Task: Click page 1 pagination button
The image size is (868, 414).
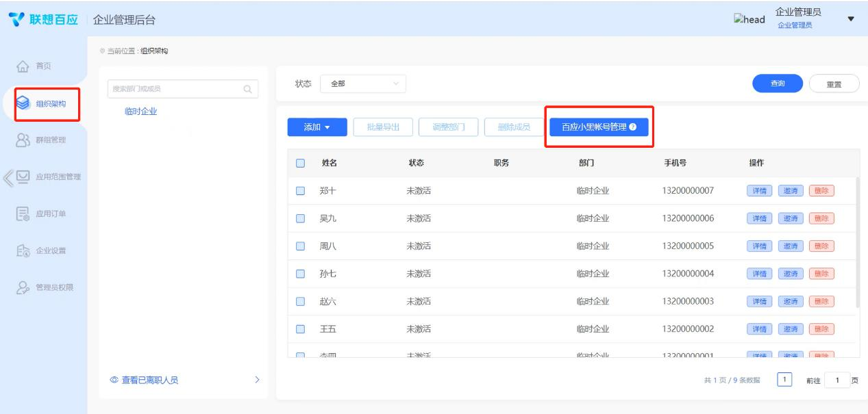Action: [x=786, y=380]
